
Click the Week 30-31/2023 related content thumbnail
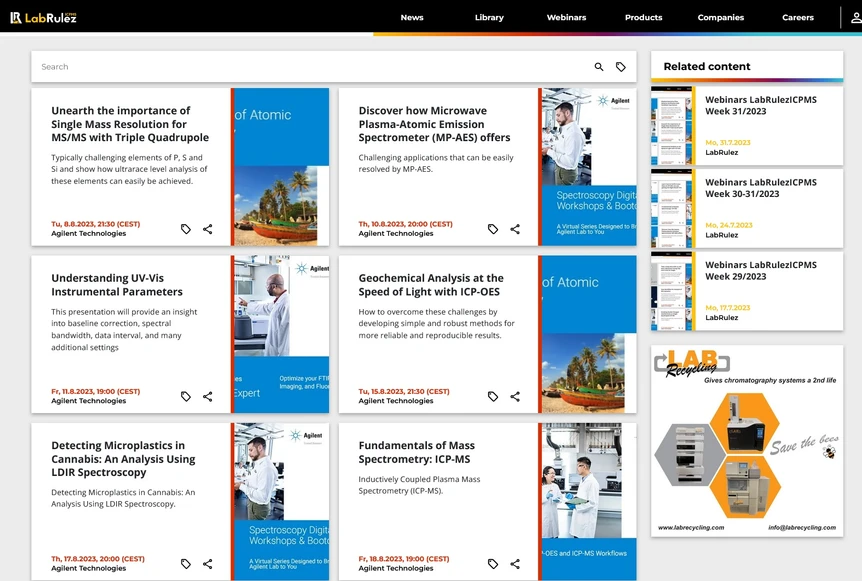[672, 208]
